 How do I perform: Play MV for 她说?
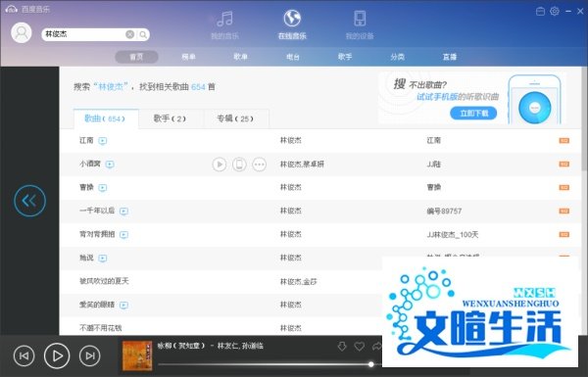[102, 259]
